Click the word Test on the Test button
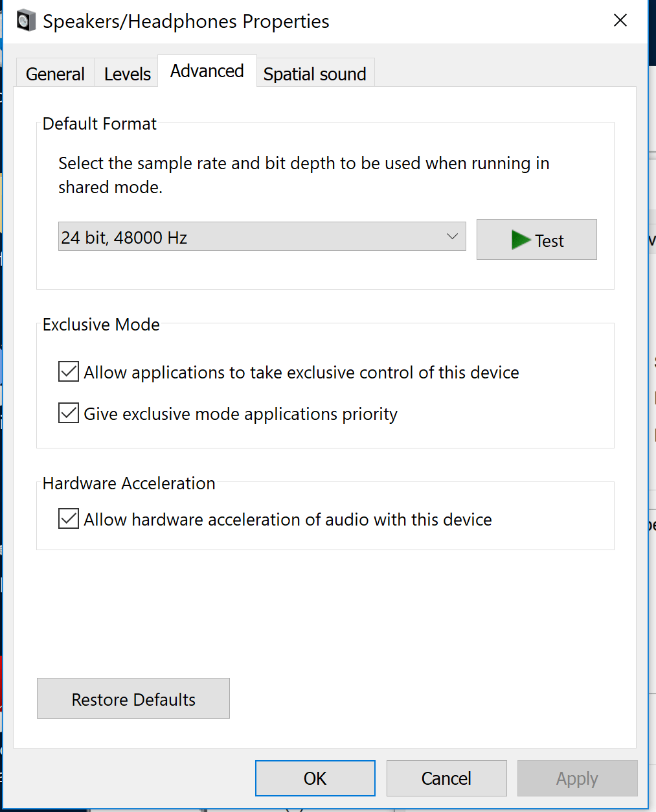Screen dimensions: 656x812 point(549,241)
